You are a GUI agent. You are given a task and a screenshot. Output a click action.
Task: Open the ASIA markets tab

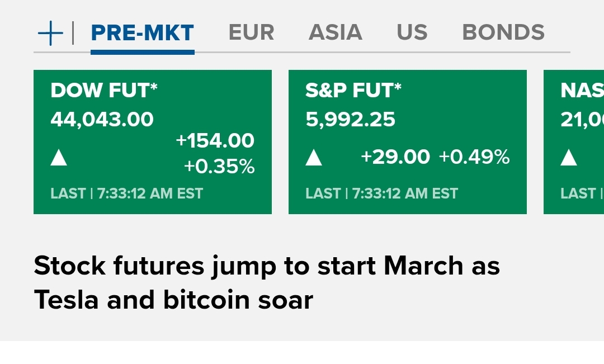[x=336, y=32]
